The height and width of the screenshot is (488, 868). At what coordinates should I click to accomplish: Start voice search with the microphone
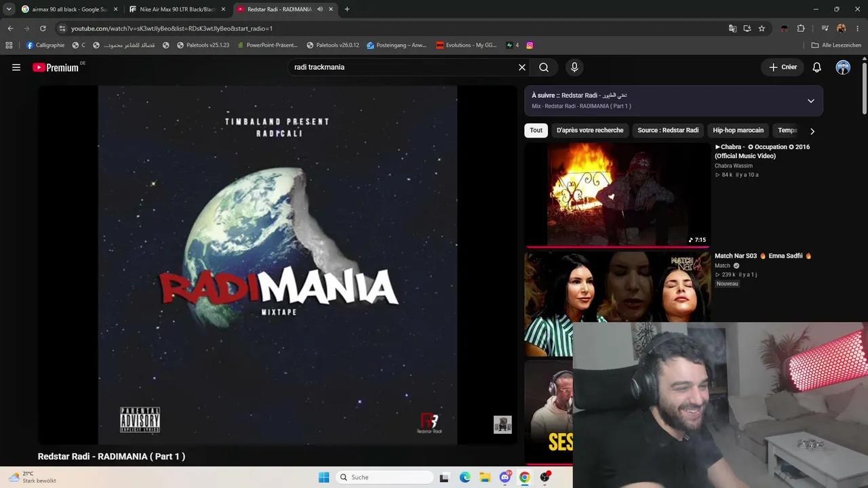574,67
